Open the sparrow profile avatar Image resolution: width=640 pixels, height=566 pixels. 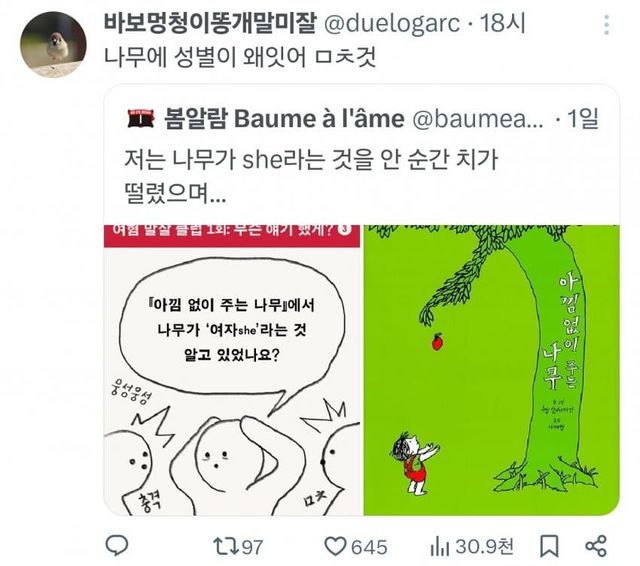pos(53,44)
